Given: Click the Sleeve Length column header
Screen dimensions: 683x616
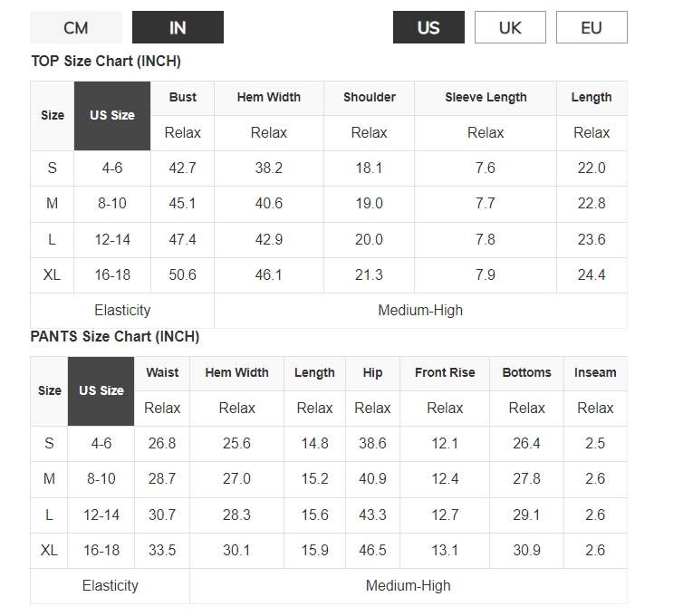Looking at the screenshot, I should point(486,97).
